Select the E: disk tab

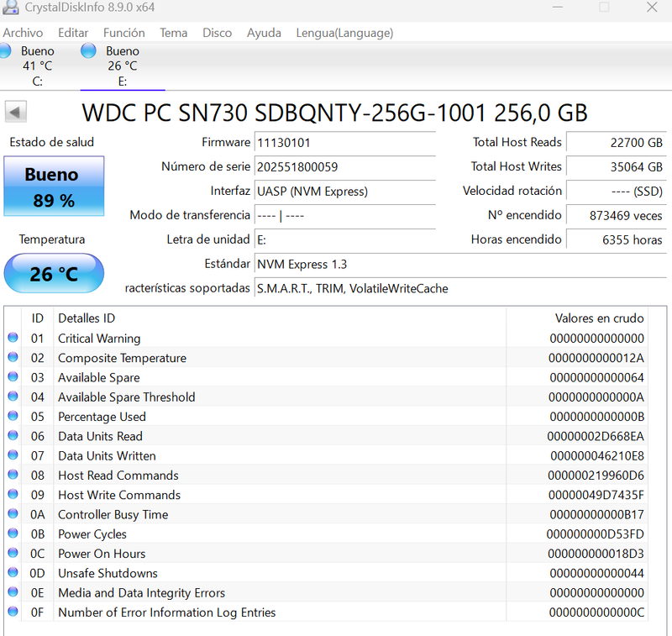point(123,66)
